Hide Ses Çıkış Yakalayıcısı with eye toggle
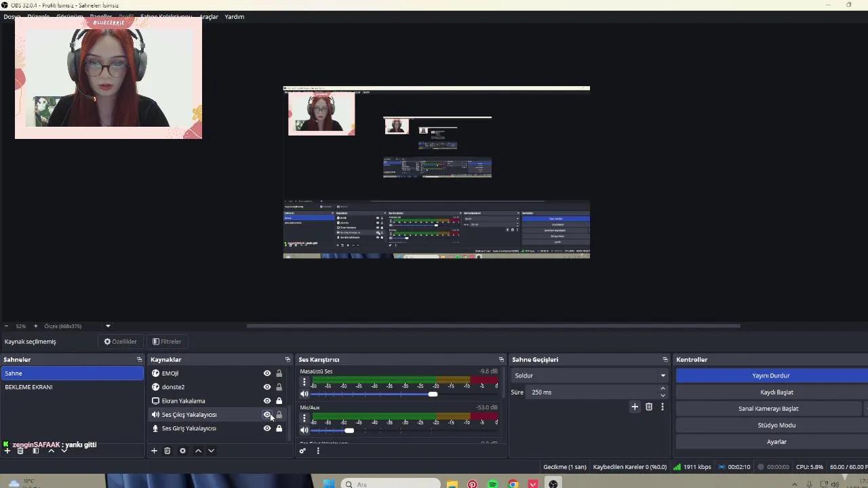This screenshot has width=868, height=488. (x=267, y=414)
